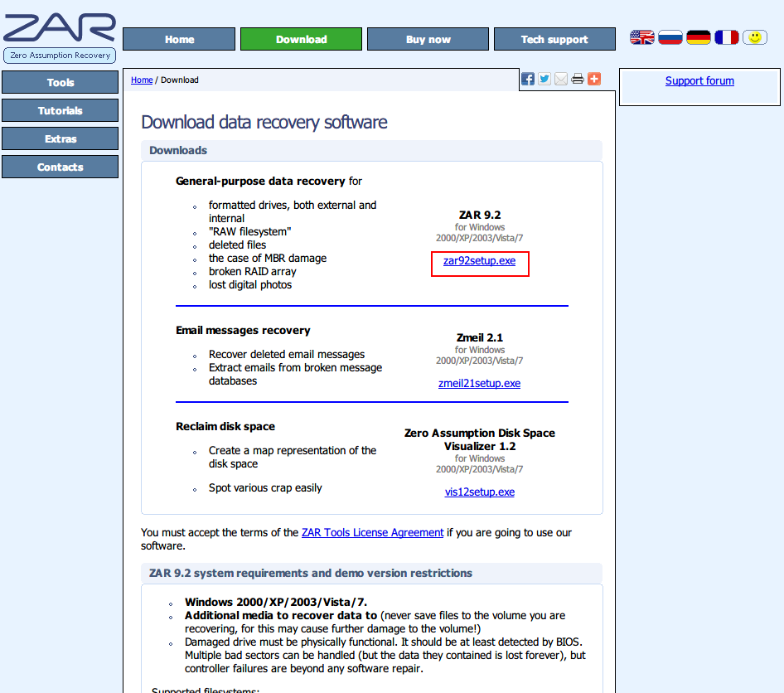Open the Tutorials sidebar menu
The width and height of the screenshot is (784, 693).
[60, 110]
